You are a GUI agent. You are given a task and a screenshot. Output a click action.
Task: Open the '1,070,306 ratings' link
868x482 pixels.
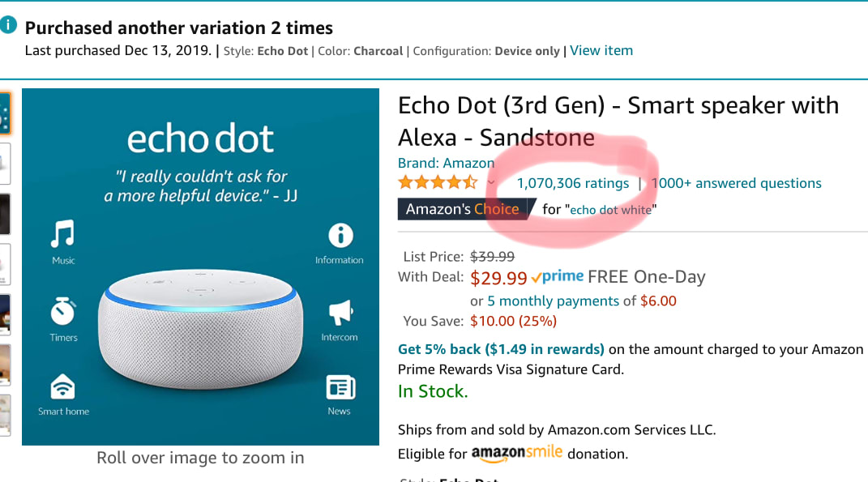pos(572,183)
